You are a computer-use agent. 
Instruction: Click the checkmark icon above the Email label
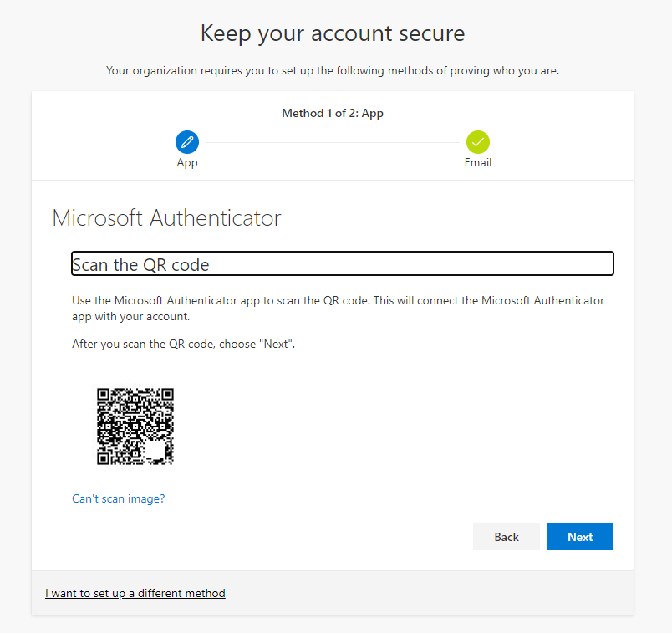(477, 141)
